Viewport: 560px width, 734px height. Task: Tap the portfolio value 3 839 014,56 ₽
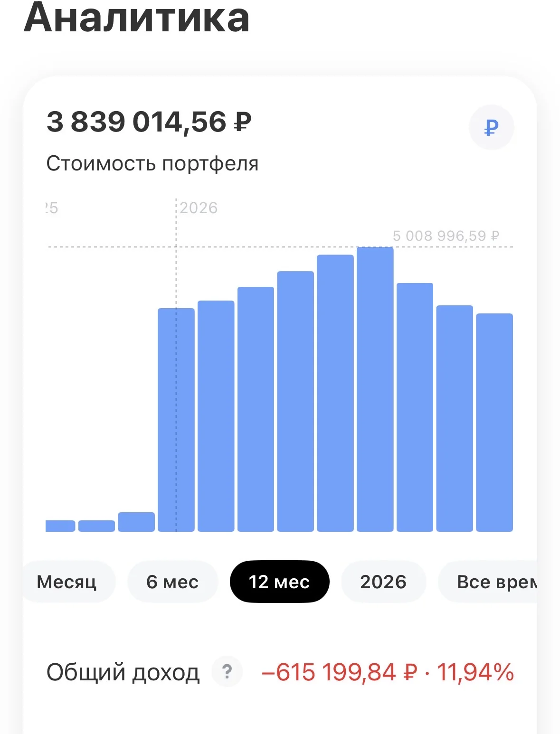149,122
